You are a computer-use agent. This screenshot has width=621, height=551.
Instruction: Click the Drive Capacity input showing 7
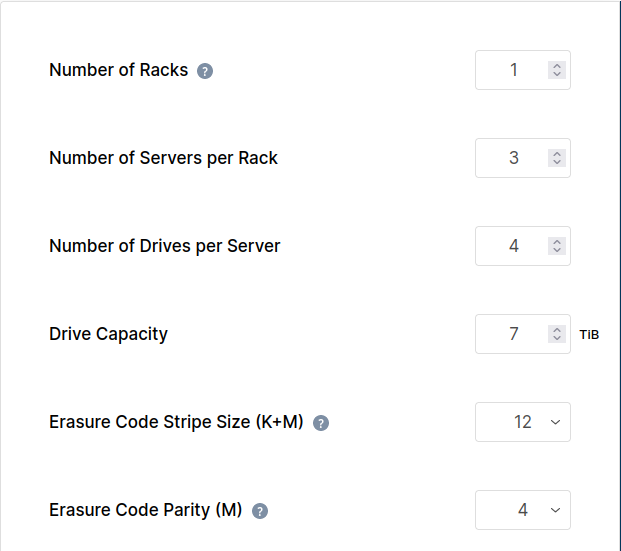coord(523,334)
